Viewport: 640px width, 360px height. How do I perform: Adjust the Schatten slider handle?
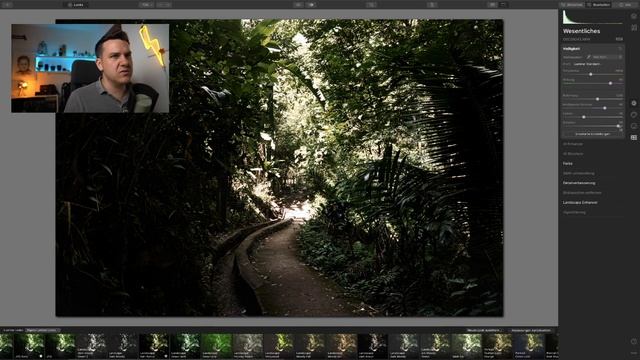pyautogui.click(x=618, y=126)
